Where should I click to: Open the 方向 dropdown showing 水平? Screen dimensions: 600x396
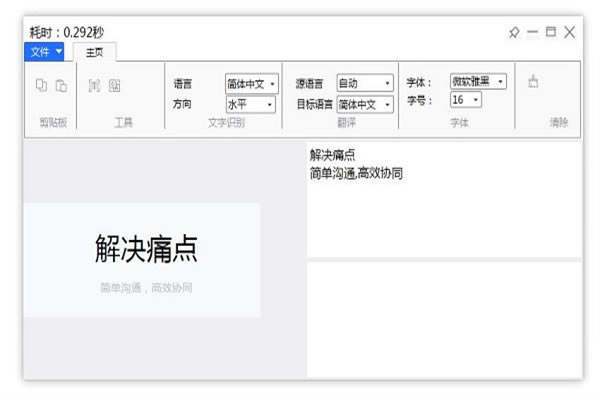(x=251, y=104)
